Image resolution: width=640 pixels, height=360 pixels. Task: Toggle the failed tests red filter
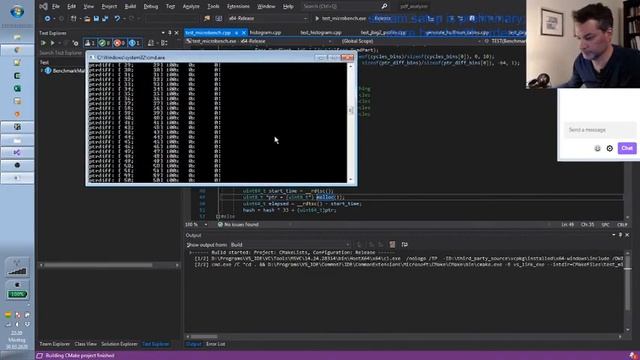point(119,43)
